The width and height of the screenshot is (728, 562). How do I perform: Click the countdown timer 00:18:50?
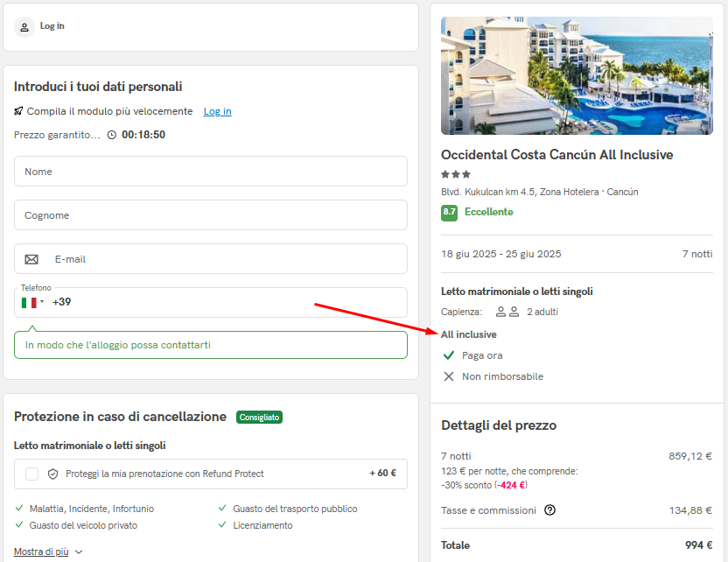(143, 135)
